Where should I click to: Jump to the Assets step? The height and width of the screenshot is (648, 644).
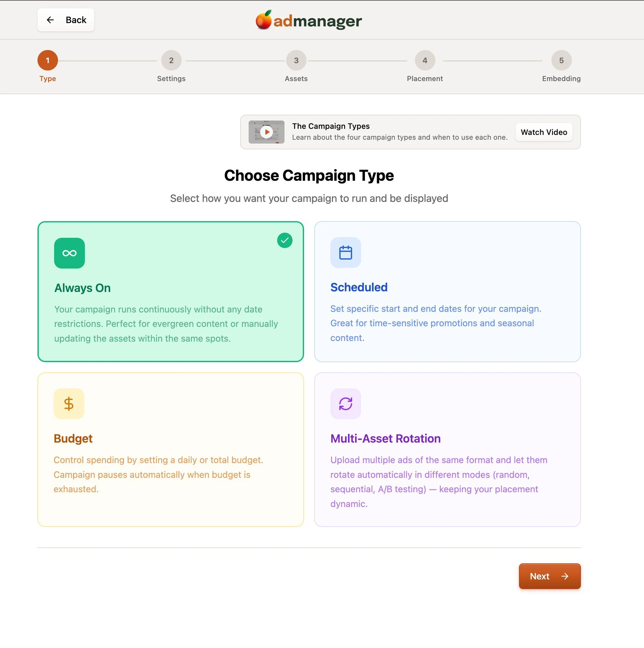[x=296, y=61]
